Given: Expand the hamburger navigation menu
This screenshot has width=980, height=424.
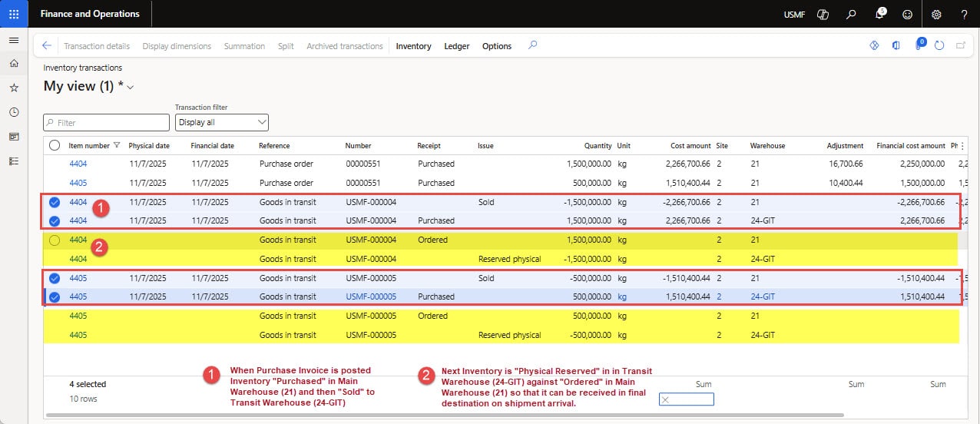Looking at the screenshot, I should [x=14, y=40].
